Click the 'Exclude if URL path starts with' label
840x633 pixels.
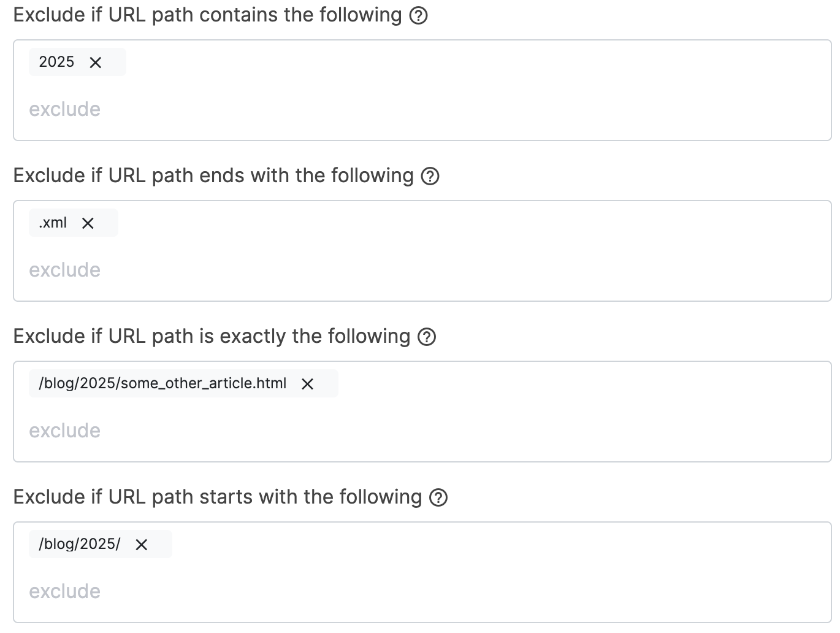pyautogui.click(x=217, y=497)
